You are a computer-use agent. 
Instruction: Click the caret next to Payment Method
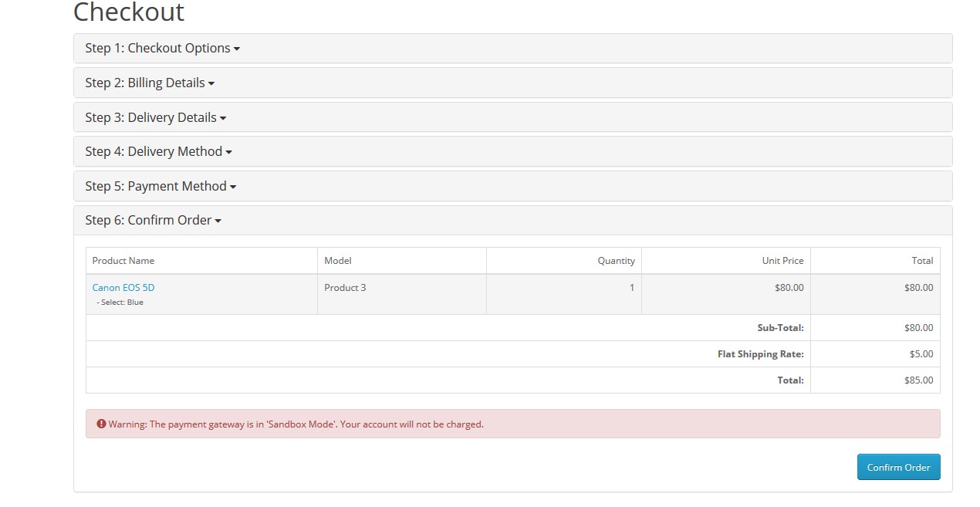click(x=233, y=187)
